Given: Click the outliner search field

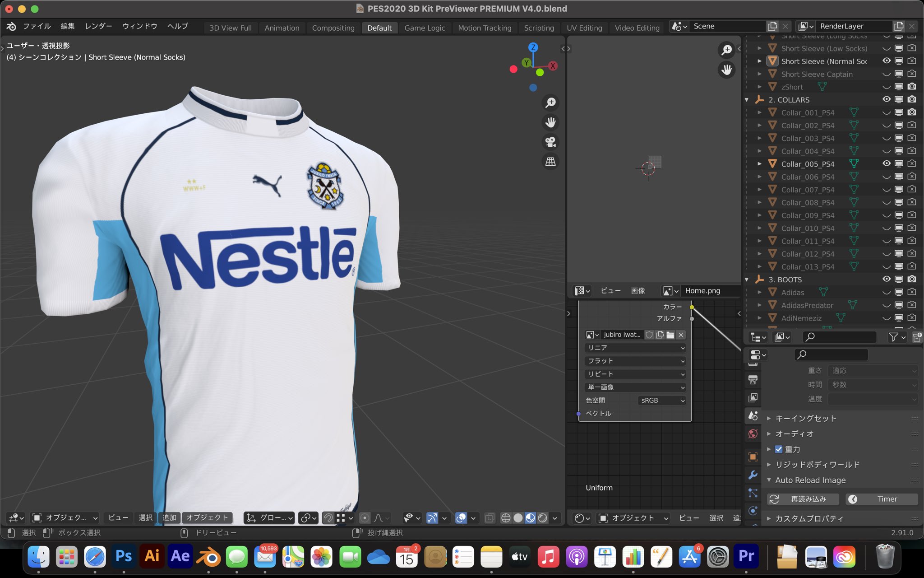Looking at the screenshot, I should point(839,337).
